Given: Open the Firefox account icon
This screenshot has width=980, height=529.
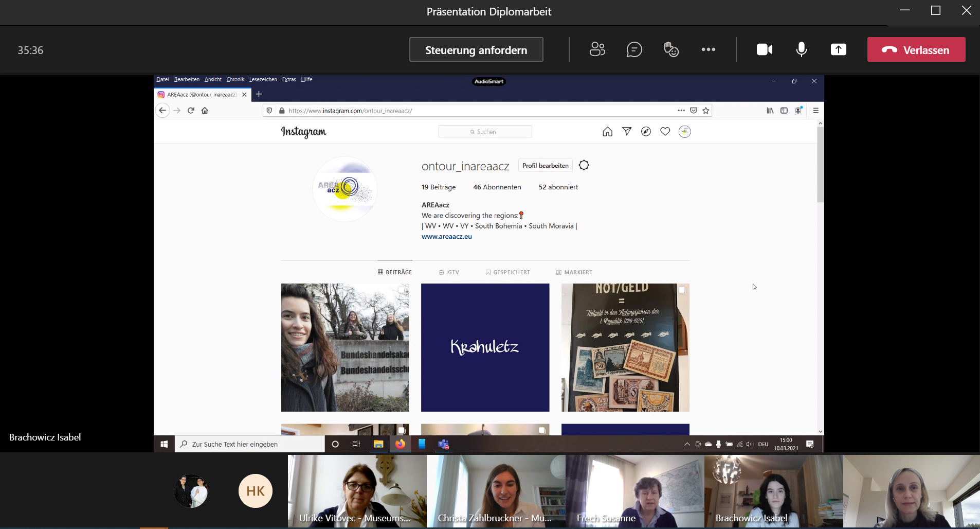Looking at the screenshot, I should tap(798, 111).
